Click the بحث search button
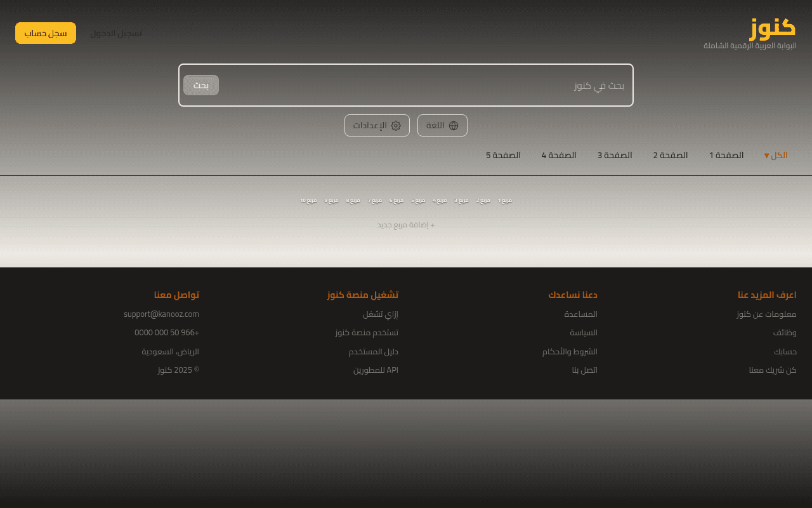Viewport: 812px width, 508px height. point(201,85)
